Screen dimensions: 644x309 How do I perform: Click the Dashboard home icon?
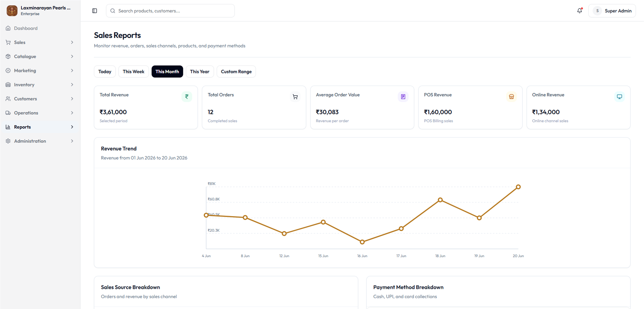coord(8,28)
